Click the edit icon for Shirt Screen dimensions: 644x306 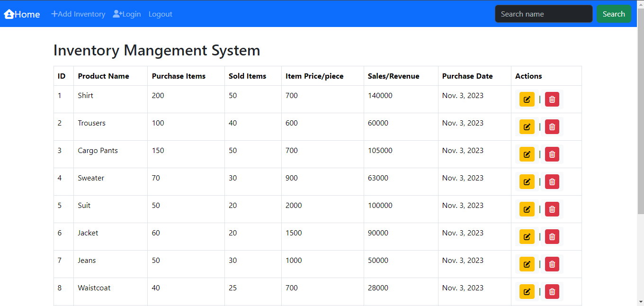pos(527,99)
